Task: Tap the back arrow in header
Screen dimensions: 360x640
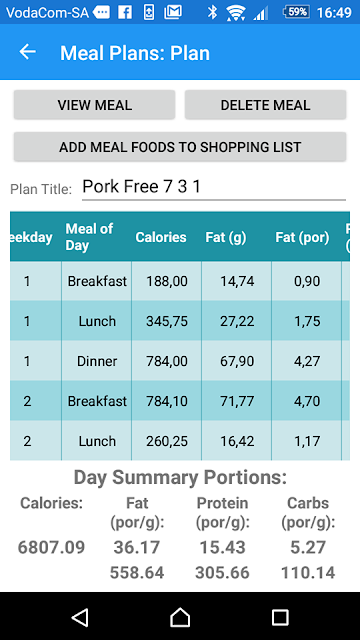Action: click(x=27, y=52)
